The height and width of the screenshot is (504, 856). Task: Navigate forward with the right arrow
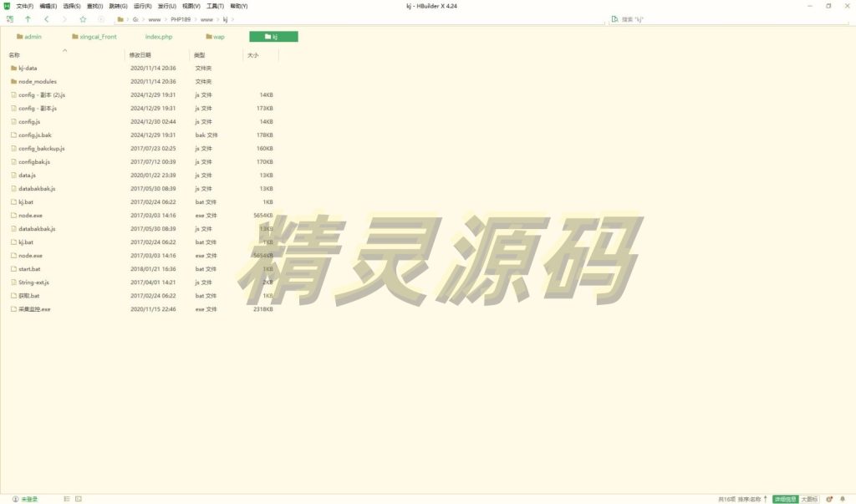click(64, 19)
